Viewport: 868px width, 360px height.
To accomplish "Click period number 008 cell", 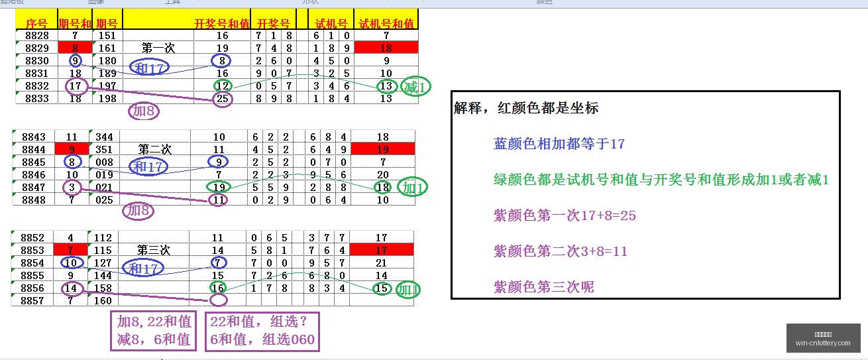I will (103, 162).
